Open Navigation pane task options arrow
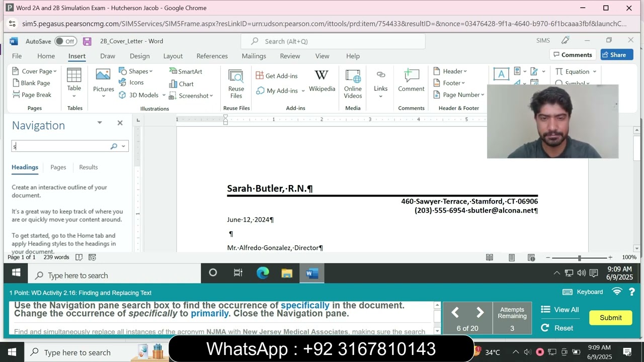 [x=100, y=123]
